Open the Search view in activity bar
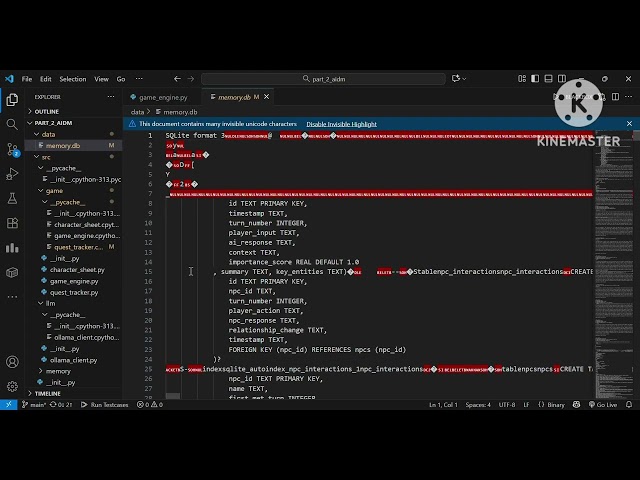The width and height of the screenshot is (640, 480). click(x=12, y=124)
